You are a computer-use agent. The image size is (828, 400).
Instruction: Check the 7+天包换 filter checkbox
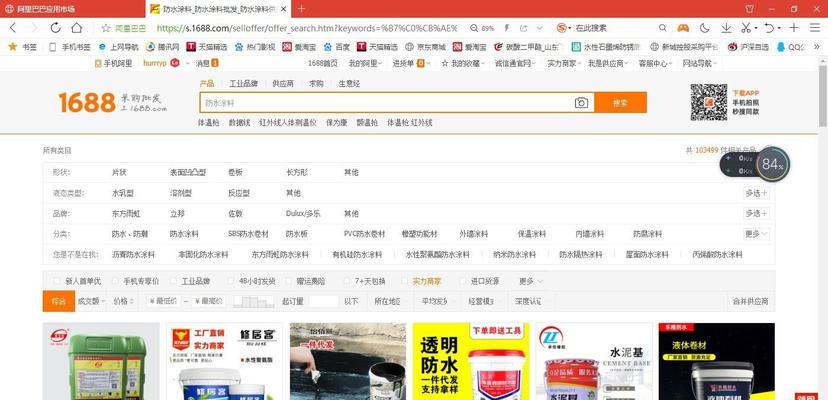(346, 281)
